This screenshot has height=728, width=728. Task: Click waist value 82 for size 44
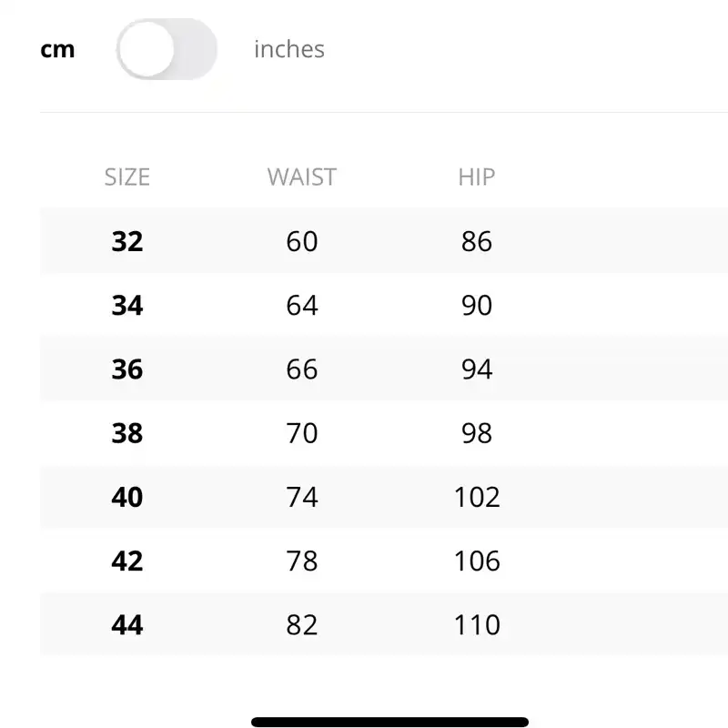click(x=301, y=624)
